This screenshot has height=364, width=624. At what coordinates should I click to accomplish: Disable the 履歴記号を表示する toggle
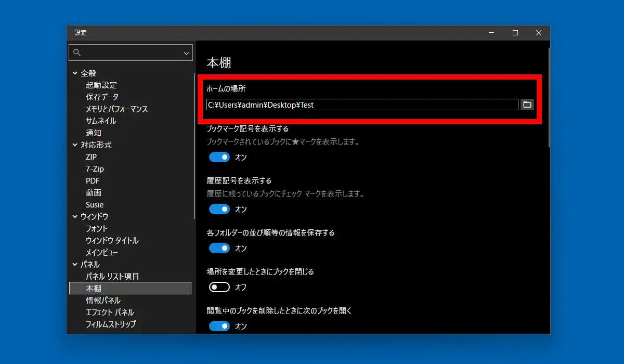click(219, 209)
